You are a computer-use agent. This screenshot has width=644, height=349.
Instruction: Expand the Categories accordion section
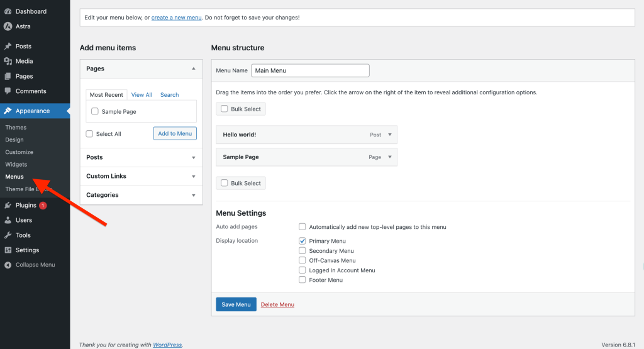(x=141, y=195)
